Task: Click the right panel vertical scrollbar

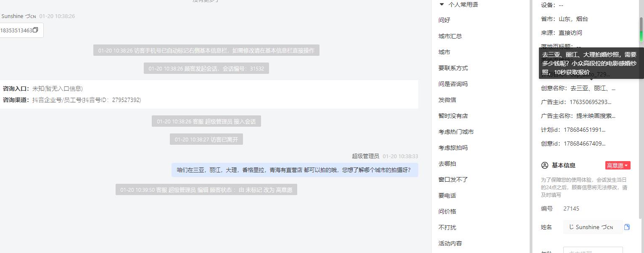Action: (x=641, y=29)
